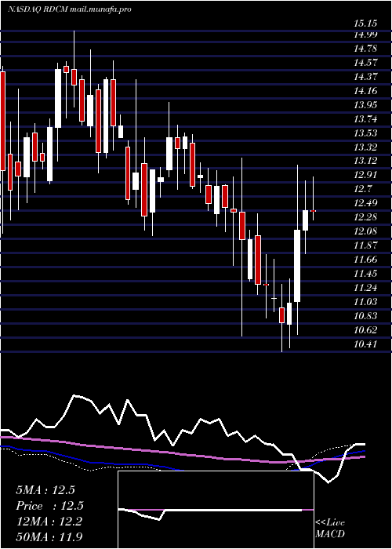Click the NASDAQ RDCM mail.munafa.pro title text
The width and height of the screenshot is (392, 549).
[69, 9]
